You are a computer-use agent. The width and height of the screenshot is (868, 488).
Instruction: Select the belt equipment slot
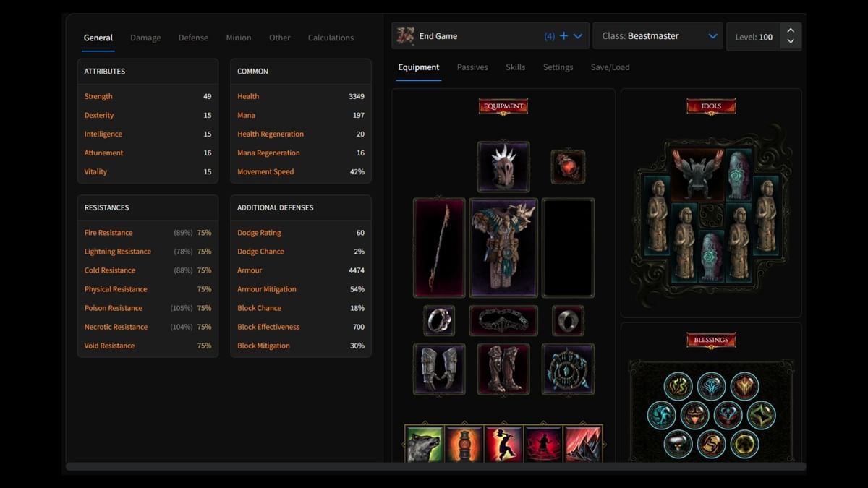click(x=503, y=320)
